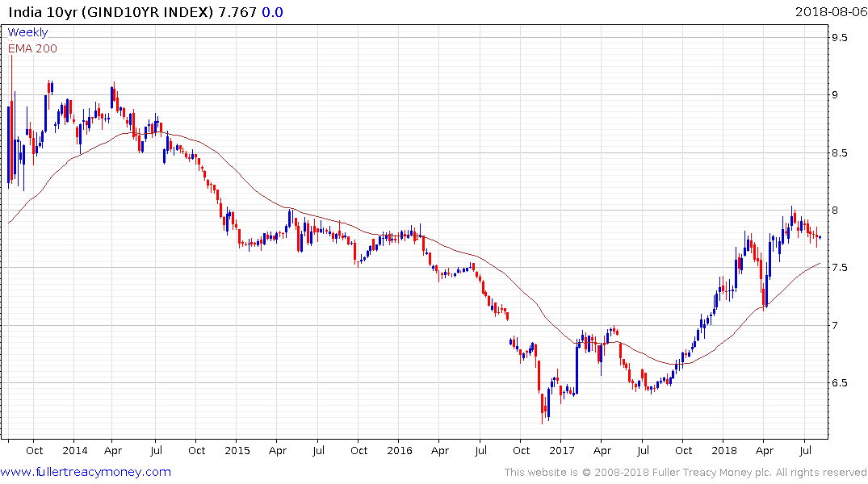Click the Oct label before 2018
The height and width of the screenshot is (484, 868).
tap(684, 451)
